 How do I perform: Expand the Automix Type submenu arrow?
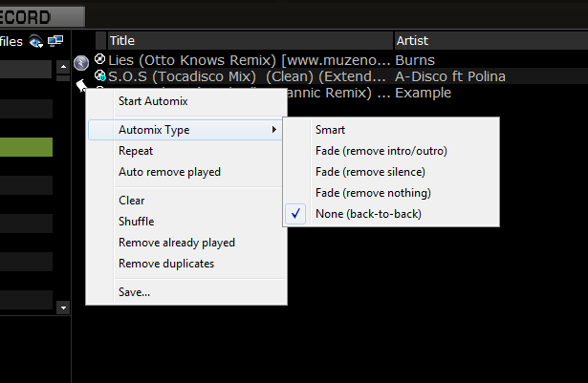click(274, 130)
